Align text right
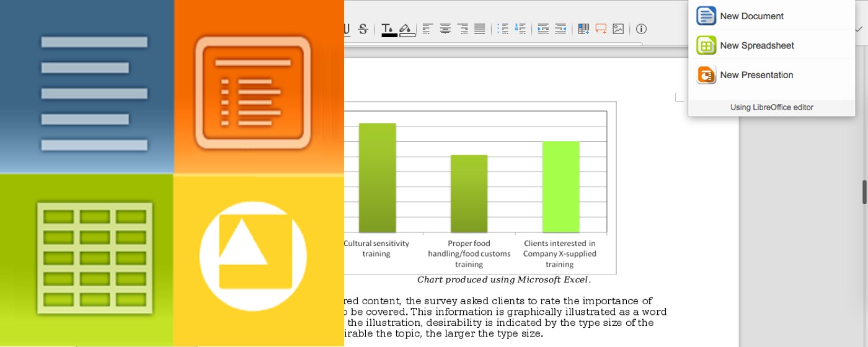Image resolution: width=868 pixels, height=347 pixels. pyautogui.click(x=462, y=29)
